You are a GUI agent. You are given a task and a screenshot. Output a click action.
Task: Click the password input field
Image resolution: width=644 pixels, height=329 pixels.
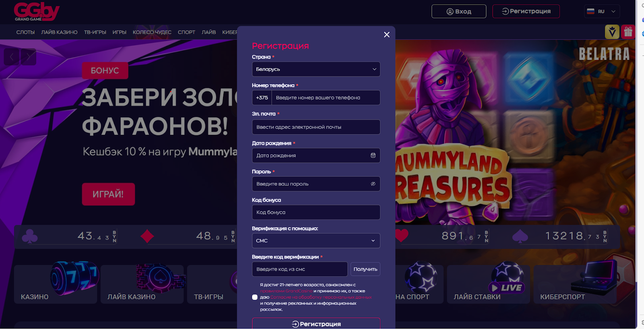coord(316,184)
